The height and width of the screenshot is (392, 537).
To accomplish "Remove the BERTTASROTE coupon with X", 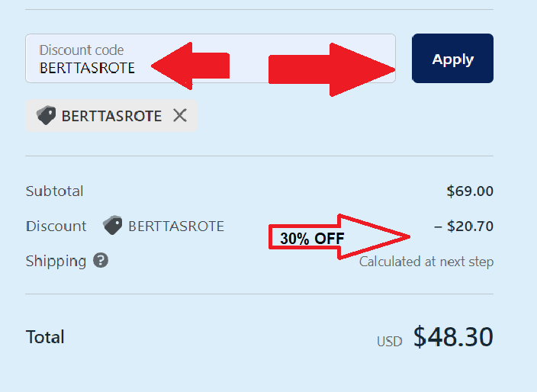I will (180, 115).
